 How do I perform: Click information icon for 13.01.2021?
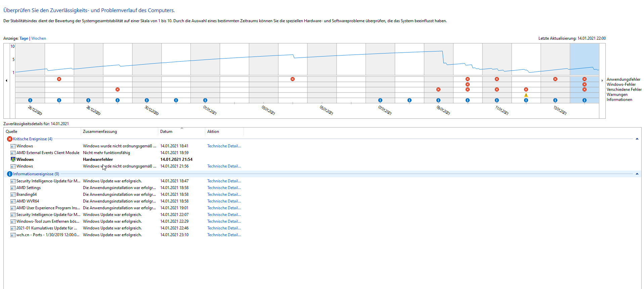555,100
